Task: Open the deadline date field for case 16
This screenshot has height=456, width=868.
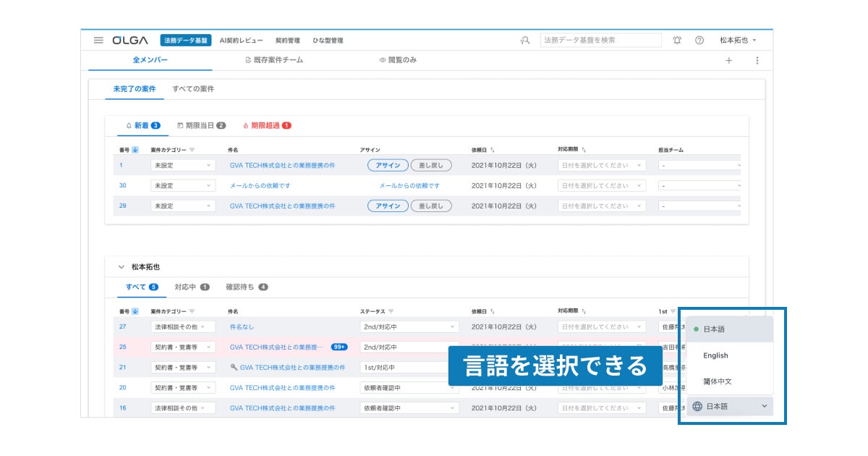Action: pos(602,408)
